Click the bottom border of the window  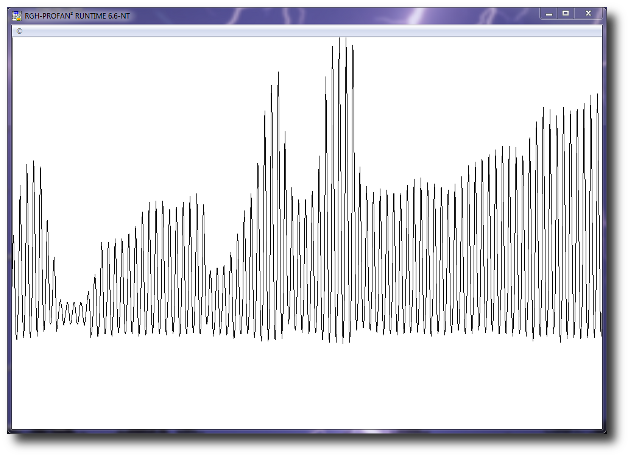coord(300,431)
